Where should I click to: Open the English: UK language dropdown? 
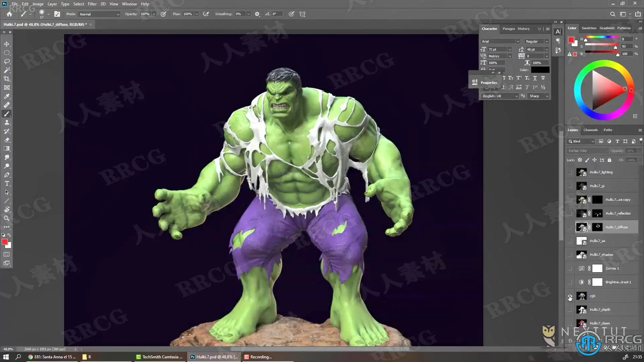pyautogui.click(x=500, y=96)
